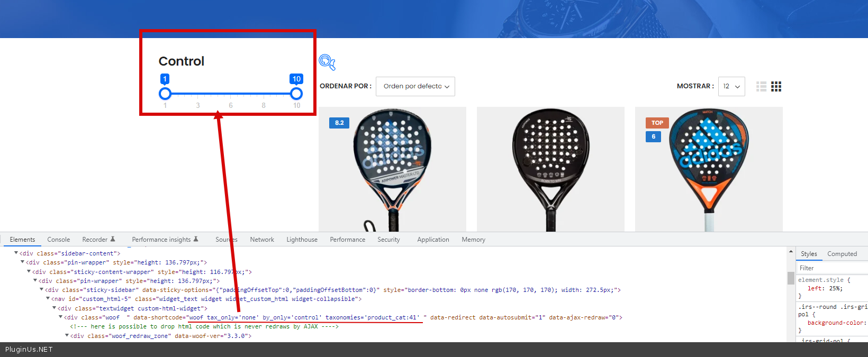Click the Lighthouse tab

(x=302, y=240)
